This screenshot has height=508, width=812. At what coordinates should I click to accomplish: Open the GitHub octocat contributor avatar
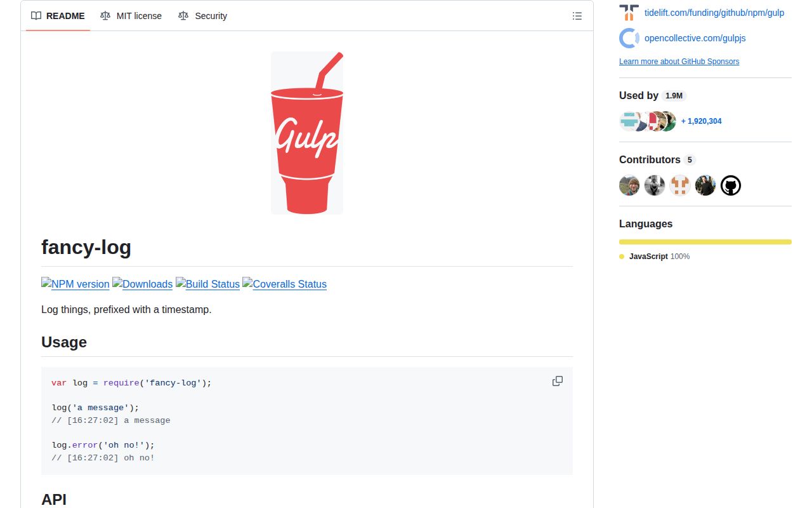[x=731, y=185]
